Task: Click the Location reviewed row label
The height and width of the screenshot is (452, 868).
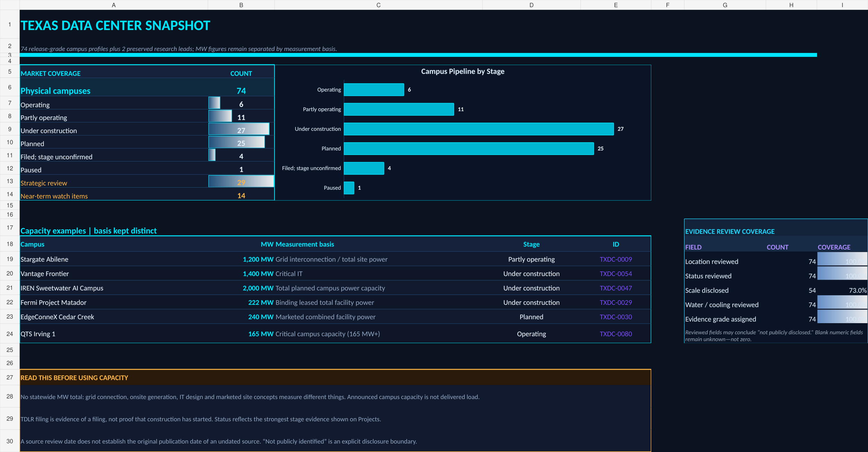Action: (x=711, y=262)
